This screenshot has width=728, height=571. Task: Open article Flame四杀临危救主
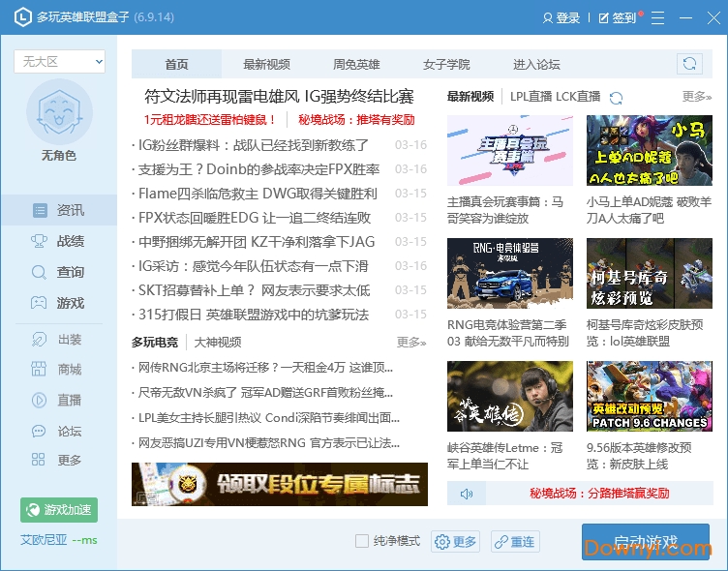pyautogui.click(x=258, y=194)
